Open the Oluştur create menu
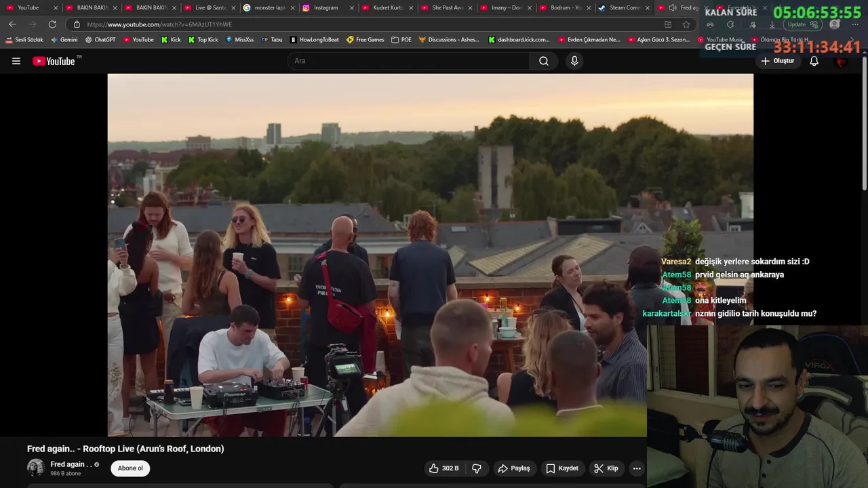Viewport: 868px width, 488px height. 777,61
